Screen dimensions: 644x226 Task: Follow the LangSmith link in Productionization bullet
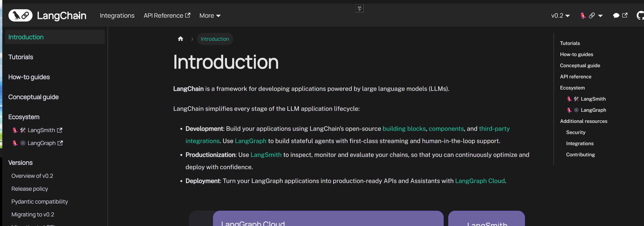(x=266, y=155)
